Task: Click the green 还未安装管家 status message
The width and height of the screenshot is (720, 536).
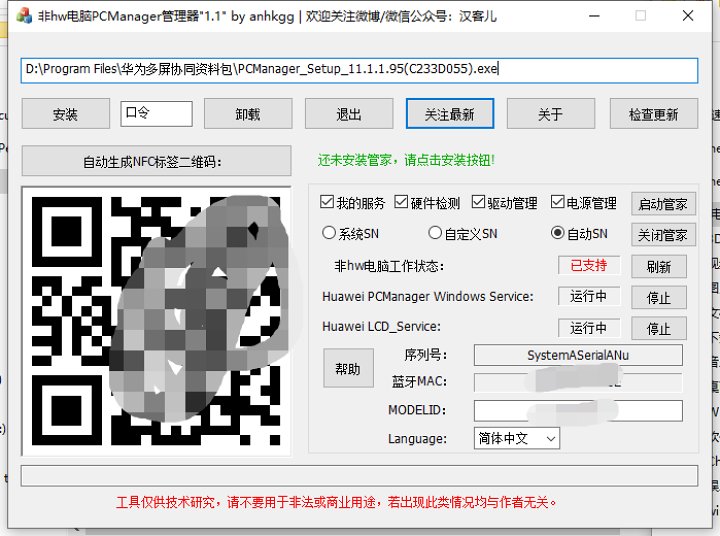Action: tap(406, 160)
